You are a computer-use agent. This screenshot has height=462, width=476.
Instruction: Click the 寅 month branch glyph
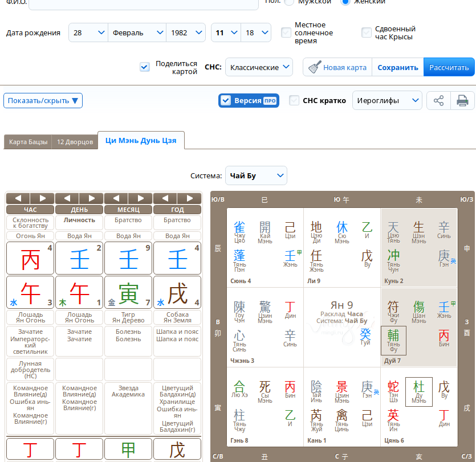pos(128,293)
